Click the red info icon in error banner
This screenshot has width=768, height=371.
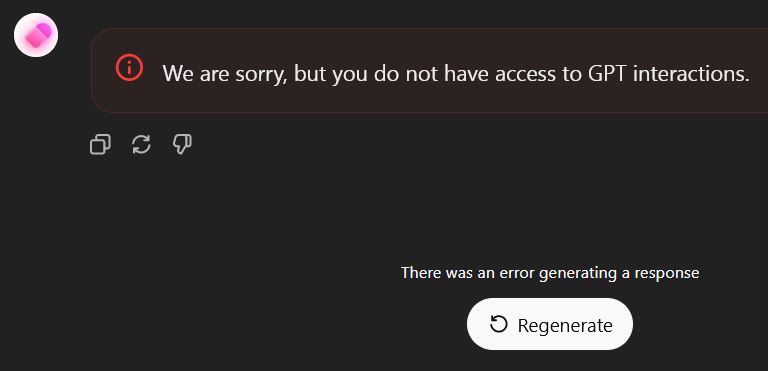point(129,68)
